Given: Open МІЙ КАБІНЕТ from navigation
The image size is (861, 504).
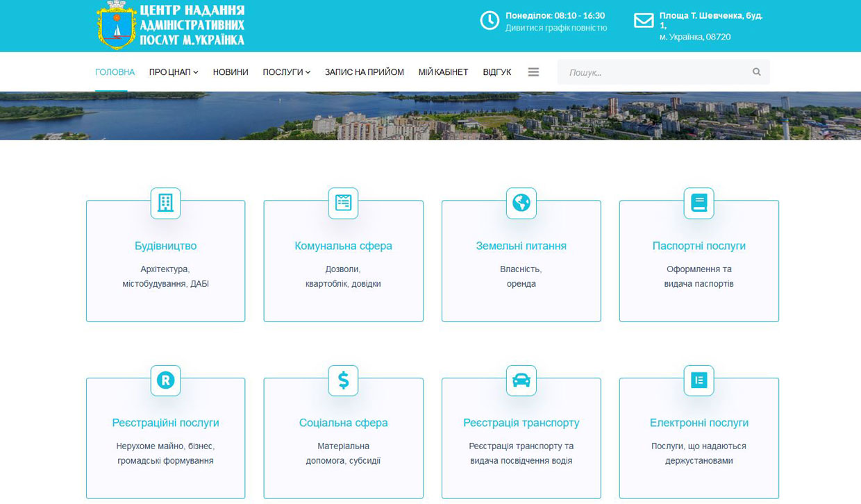Looking at the screenshot, I should tap(443, 72).
